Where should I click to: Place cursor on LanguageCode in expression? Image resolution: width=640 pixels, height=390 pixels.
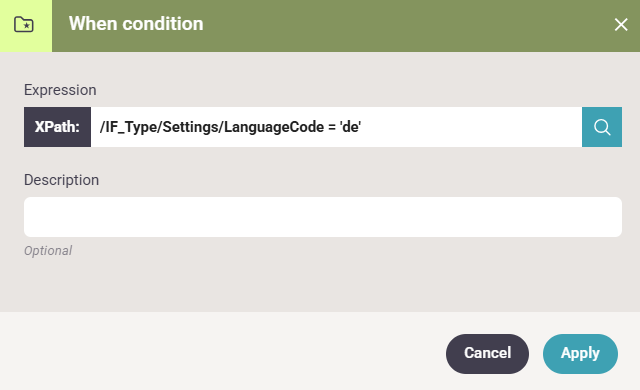click(273, 127)
